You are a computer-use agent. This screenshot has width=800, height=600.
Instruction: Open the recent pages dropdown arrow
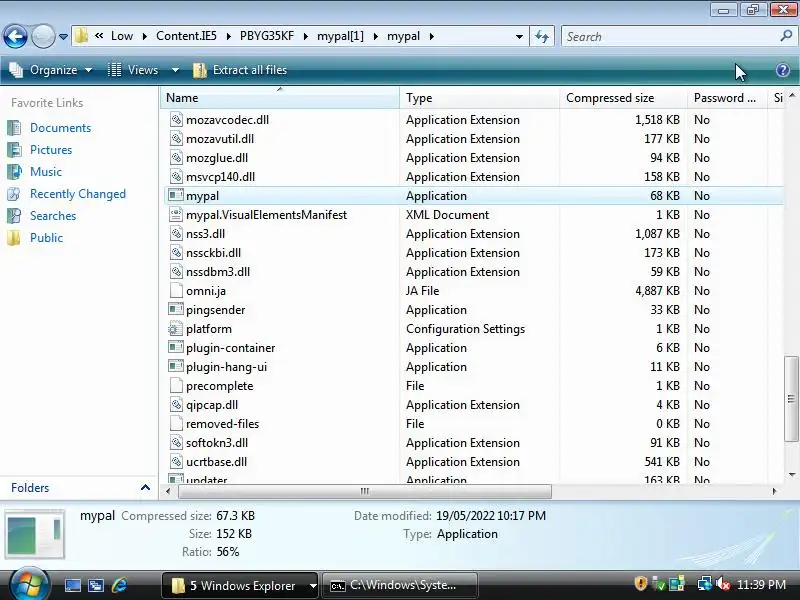pos(63,37)
